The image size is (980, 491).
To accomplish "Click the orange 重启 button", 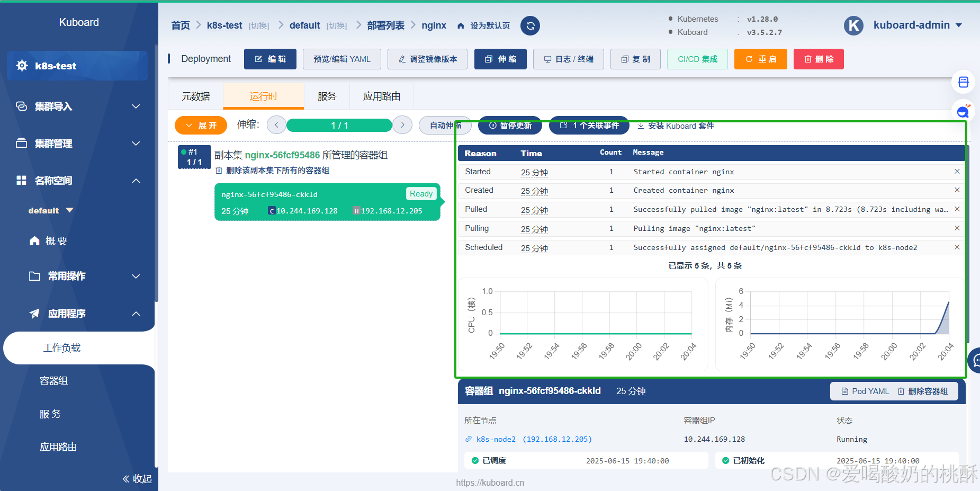I will click(x=761, y=59).
